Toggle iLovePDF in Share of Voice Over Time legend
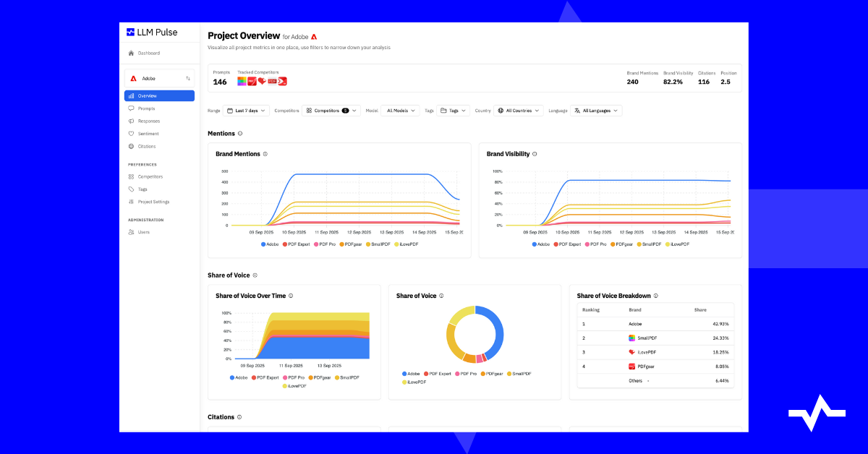868x454 pixels. click(x=294, y=386)
